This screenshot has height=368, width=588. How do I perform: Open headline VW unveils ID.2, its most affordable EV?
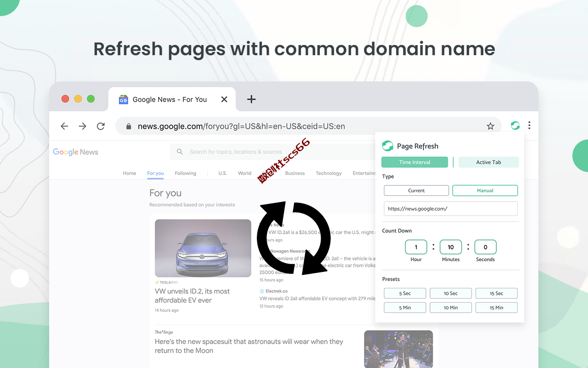(x=192, y=296)
